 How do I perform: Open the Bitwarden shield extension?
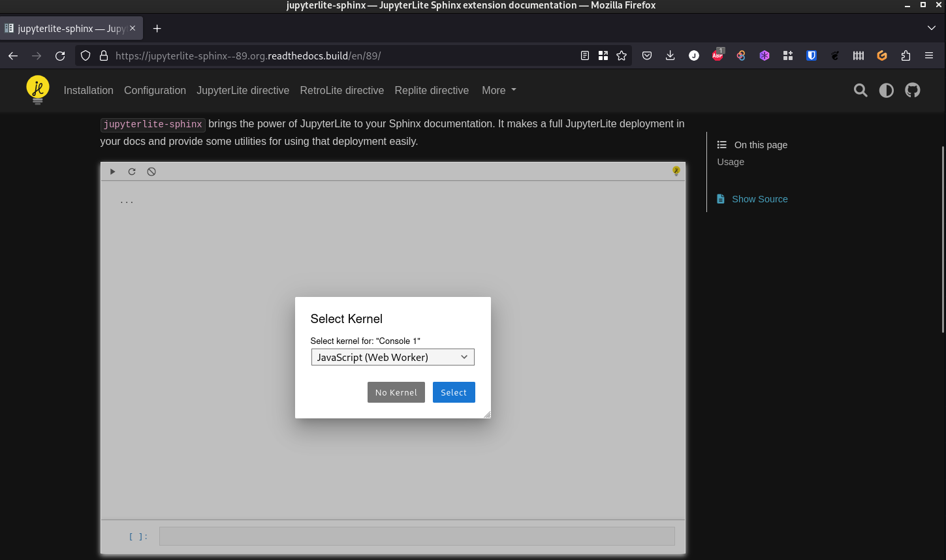[x=812, y=56]
